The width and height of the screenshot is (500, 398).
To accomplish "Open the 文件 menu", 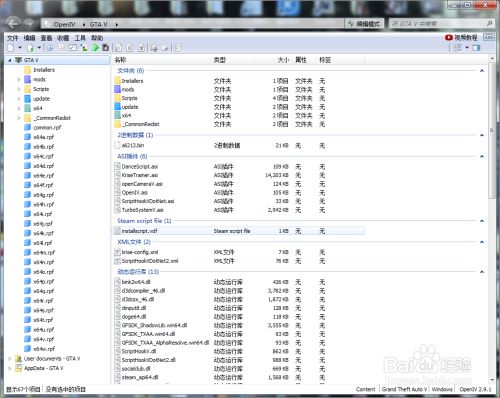I will click(x=13, y=38).
